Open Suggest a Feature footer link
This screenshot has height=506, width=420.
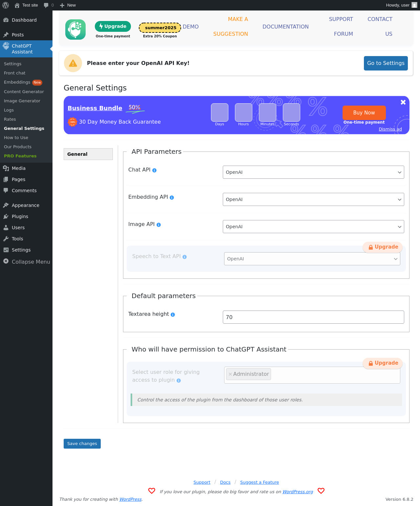260,482
